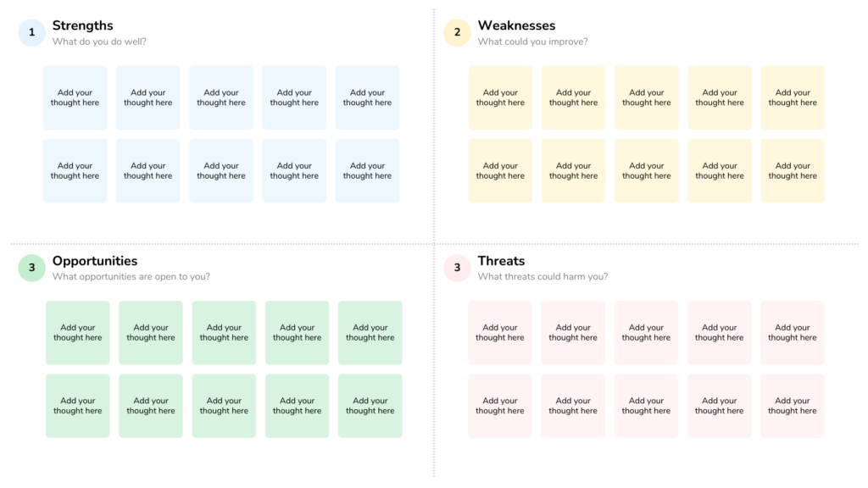Select the "What could you improve?" prompt
Viewport: 868px width, 488px height.
(x=532, y=42)
